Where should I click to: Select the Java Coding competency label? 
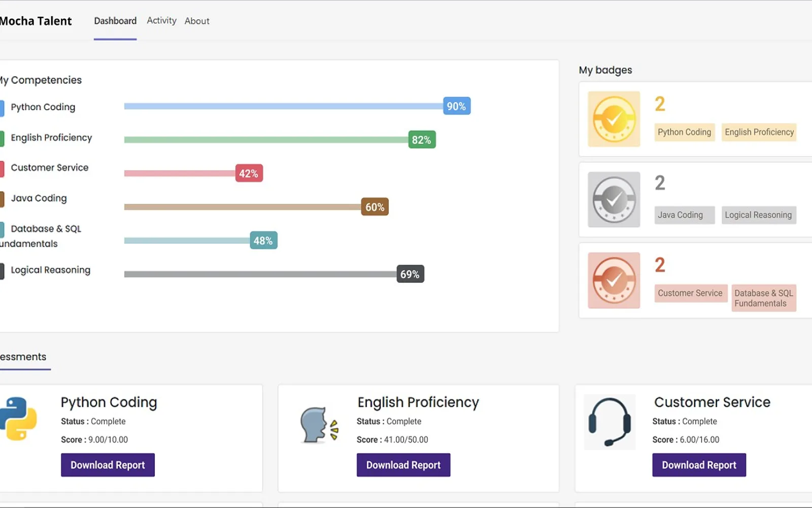(x=39, y=198)
